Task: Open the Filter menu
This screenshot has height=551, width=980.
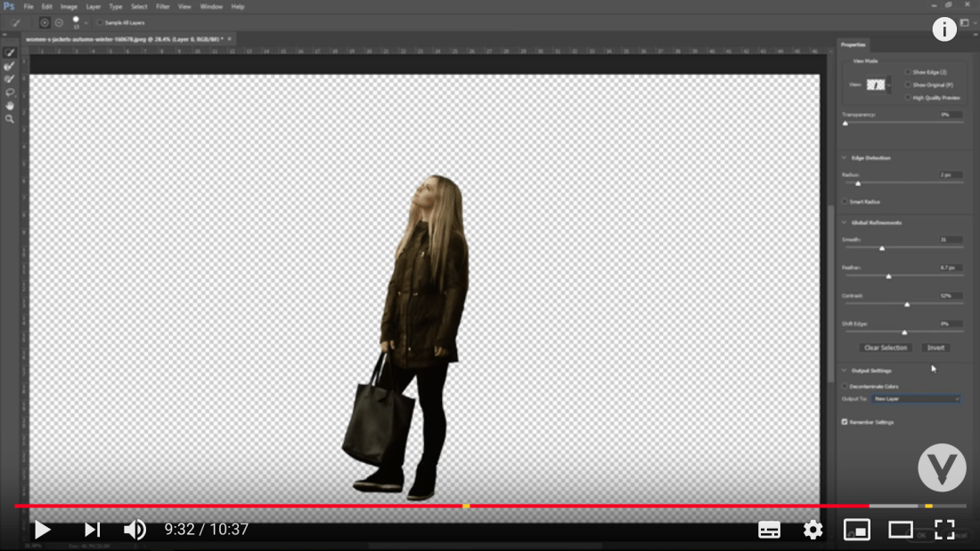Action: pos(163,6)
